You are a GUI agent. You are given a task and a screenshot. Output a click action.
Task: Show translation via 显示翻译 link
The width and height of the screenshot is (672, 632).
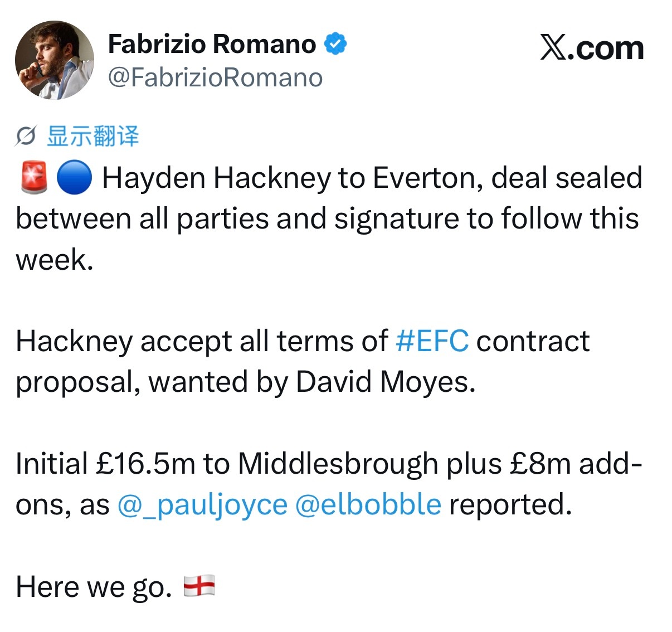click(92, 135)
